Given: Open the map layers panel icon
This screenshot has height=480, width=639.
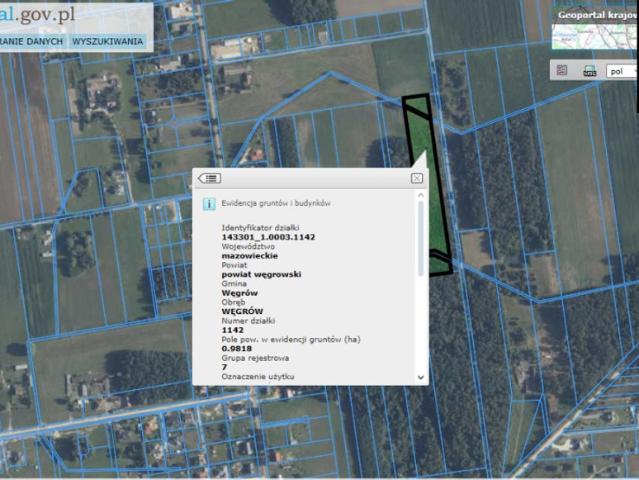Looking at the screenshot, I should [562, 70].
